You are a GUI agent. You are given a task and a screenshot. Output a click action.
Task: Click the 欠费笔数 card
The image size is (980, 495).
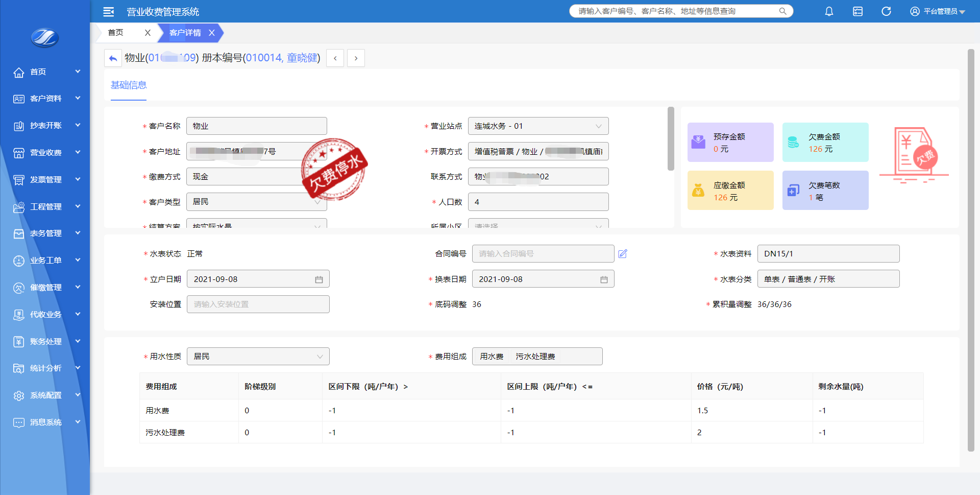[825, 191]
